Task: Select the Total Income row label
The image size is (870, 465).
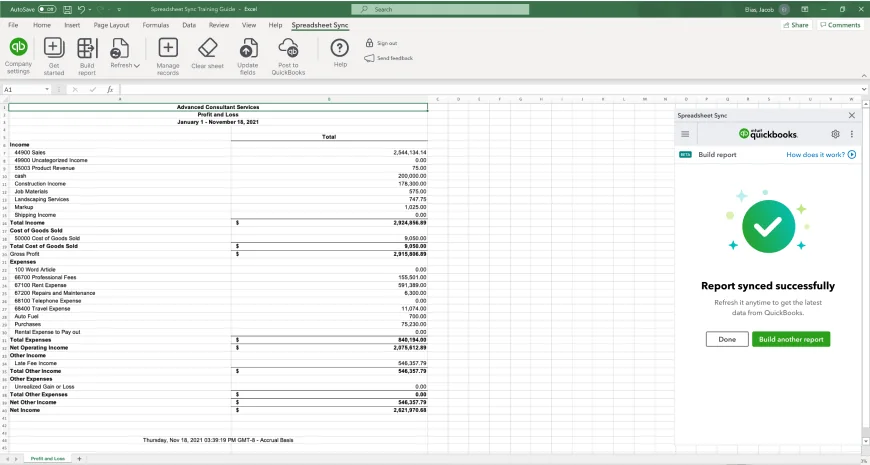Action: [x=27, y=223]
